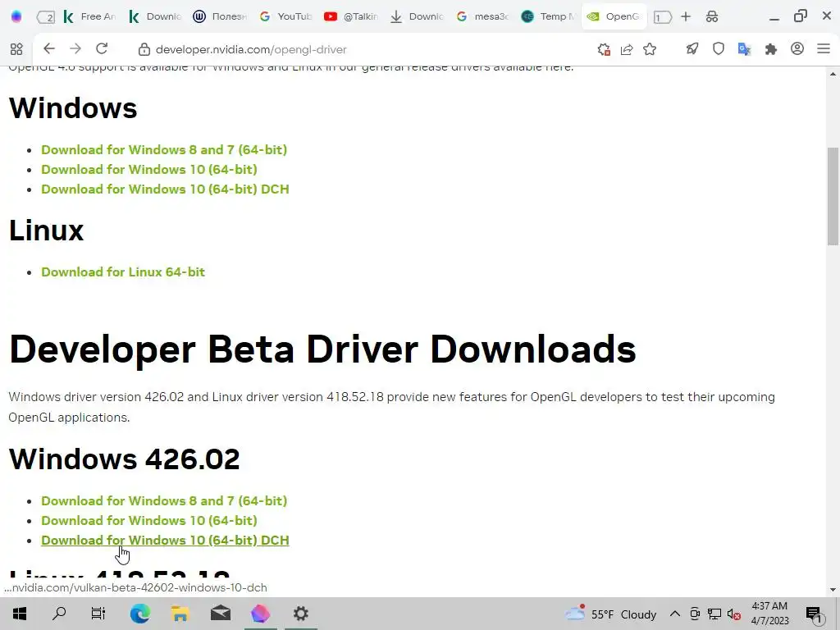Click the page vertical scrollbar thumb

[833, 195]
